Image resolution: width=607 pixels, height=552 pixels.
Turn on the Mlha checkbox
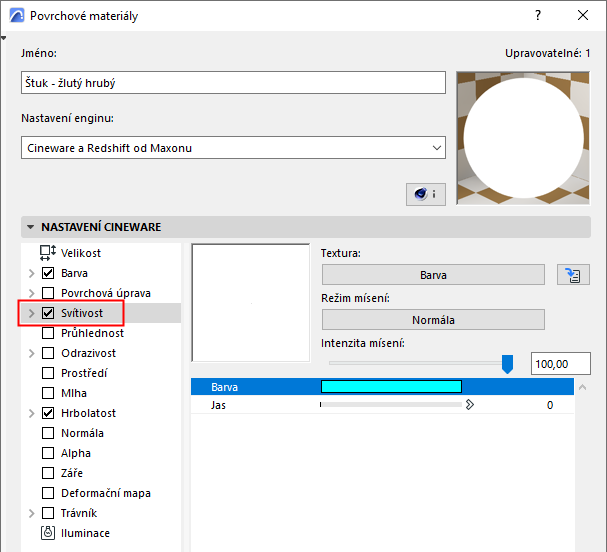48,393
